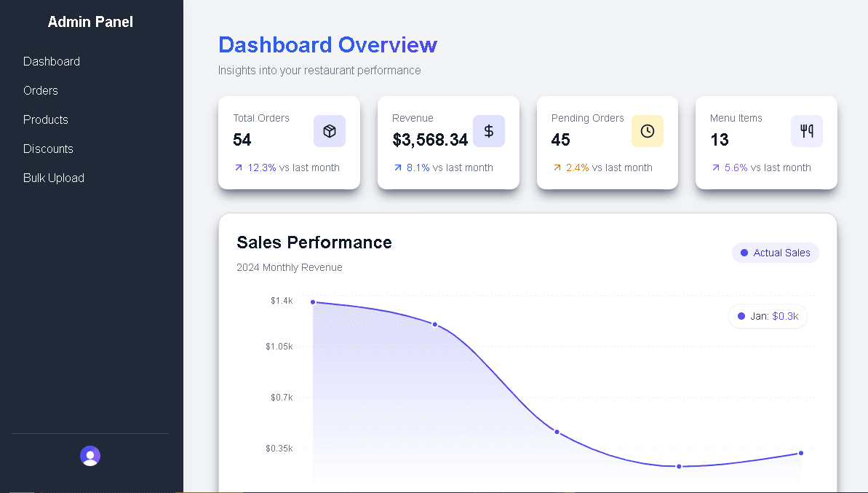Click the package icon on Total Orders card

click(330, 131)
